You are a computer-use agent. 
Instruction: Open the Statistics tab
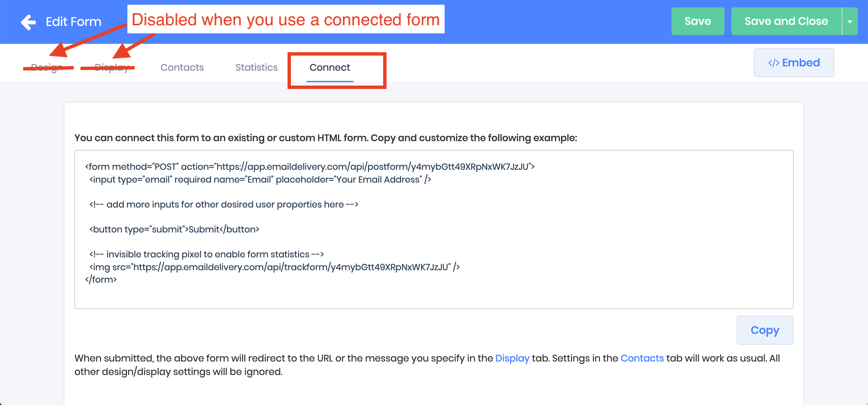click(257, 67)
